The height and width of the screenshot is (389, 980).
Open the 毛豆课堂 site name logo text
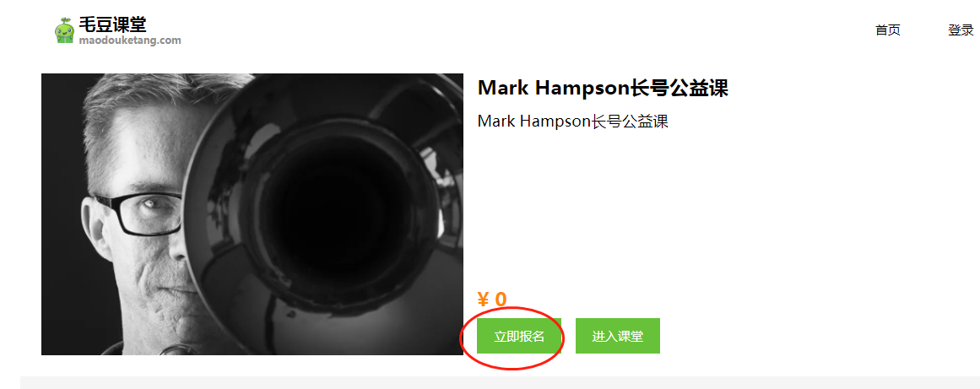pos(112,25)
